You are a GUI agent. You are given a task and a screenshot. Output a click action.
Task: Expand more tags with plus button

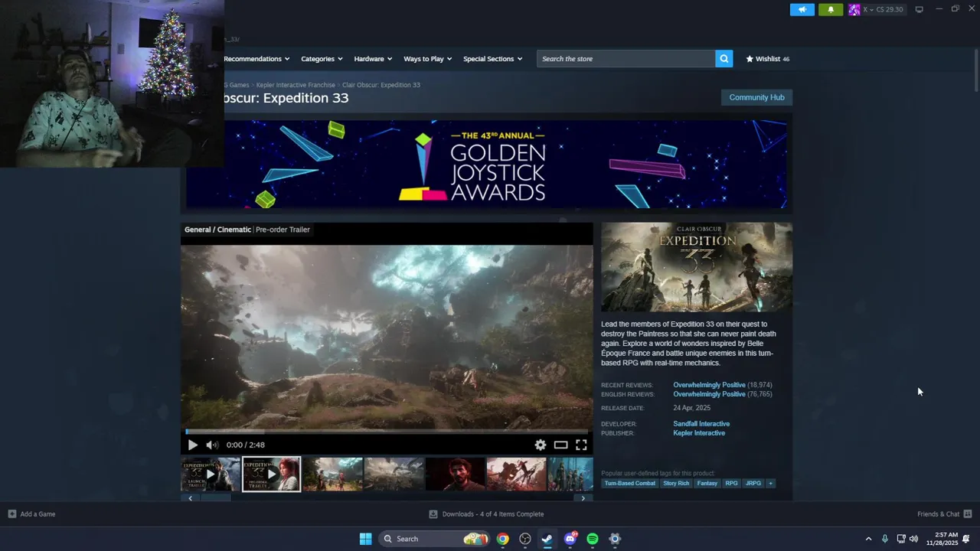coord(771,484)
